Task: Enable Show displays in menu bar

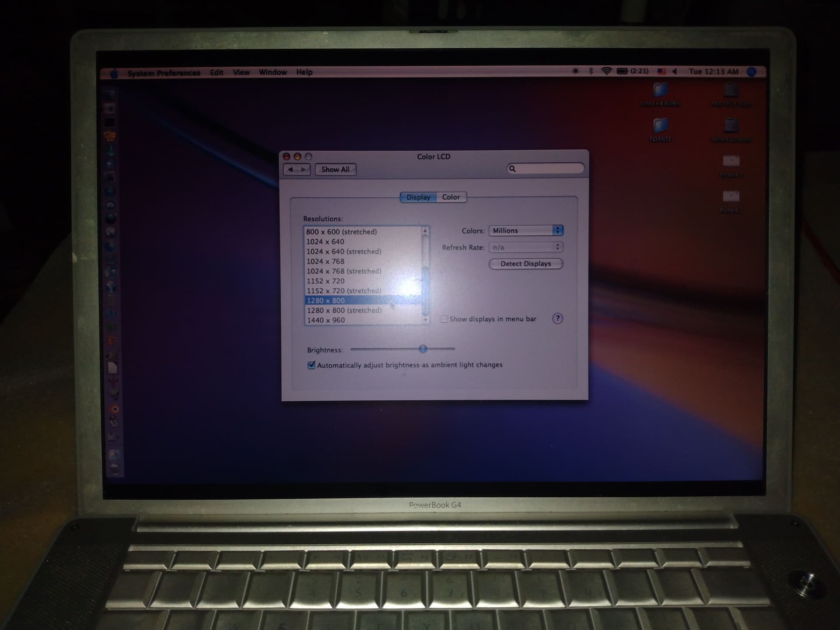Action: [444, 319]
